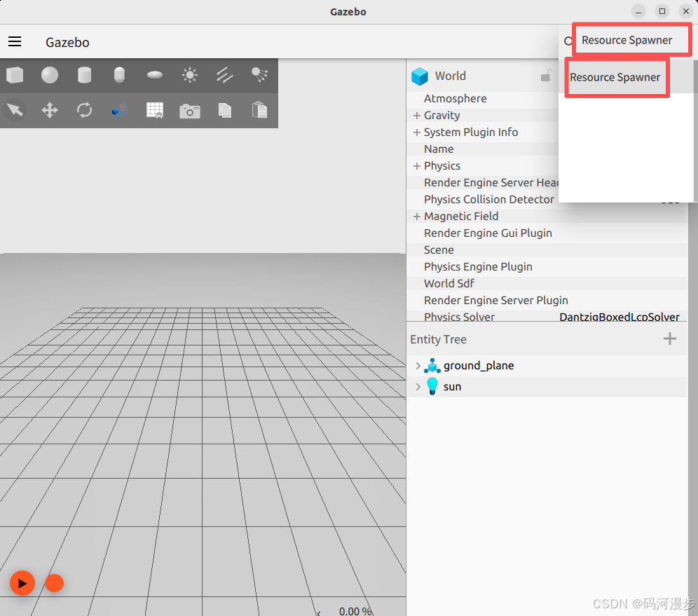Image resolution: width=698 pixels, height=616 pixels.
Task: Add a point light
Action: (x=190, y=75)
